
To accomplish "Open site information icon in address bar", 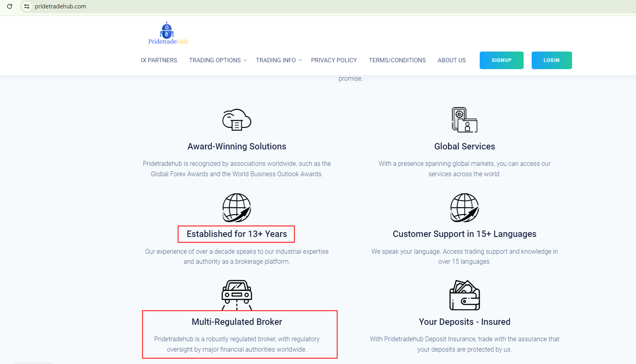I will [x=27, y=6].
